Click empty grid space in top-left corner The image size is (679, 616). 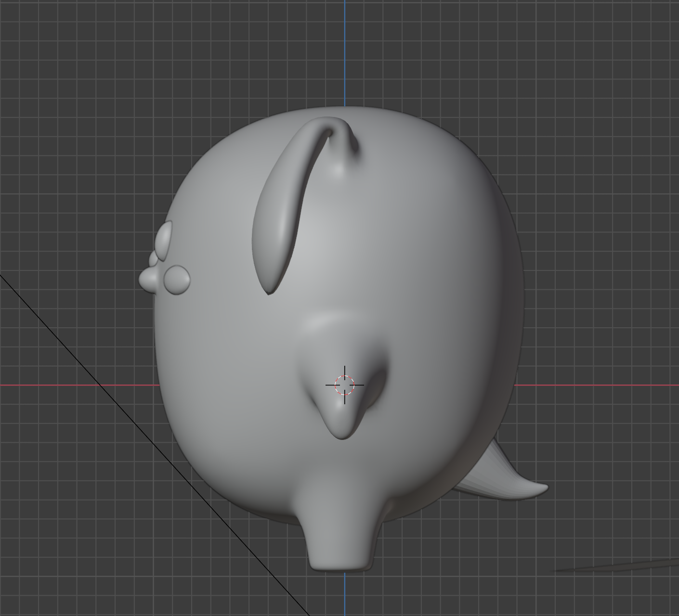(x=48, y=48)
